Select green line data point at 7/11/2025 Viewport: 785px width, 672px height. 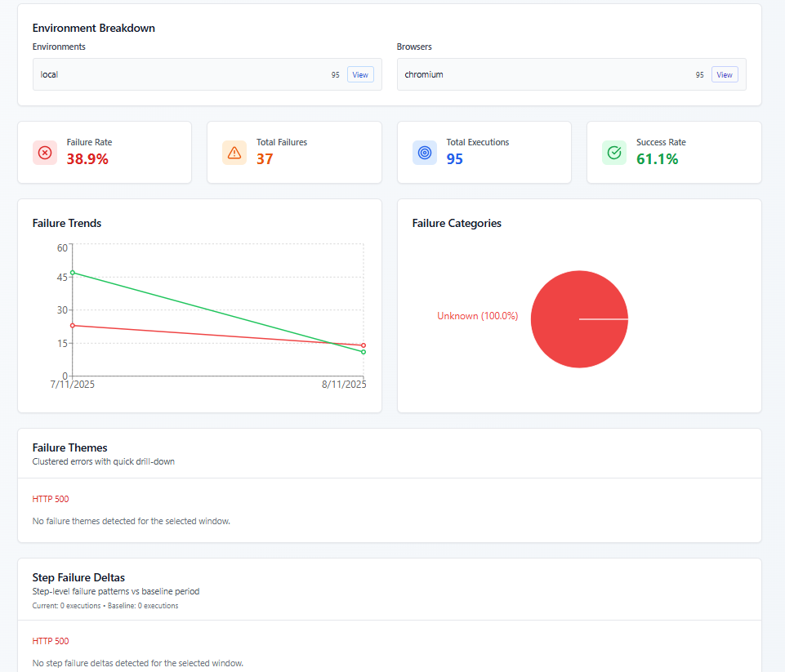[73, 273]
